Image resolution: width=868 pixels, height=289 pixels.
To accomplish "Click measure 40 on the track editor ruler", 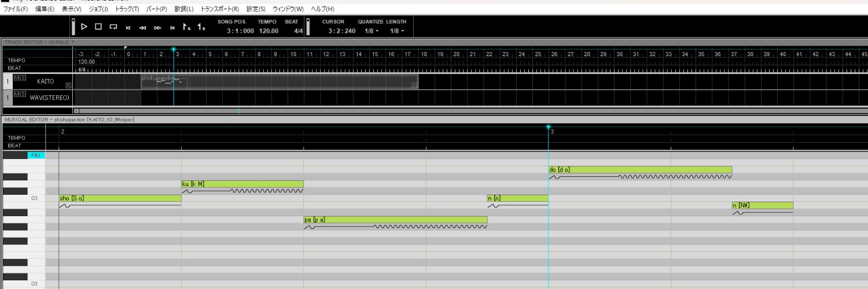I will click(x=783, y=54).
